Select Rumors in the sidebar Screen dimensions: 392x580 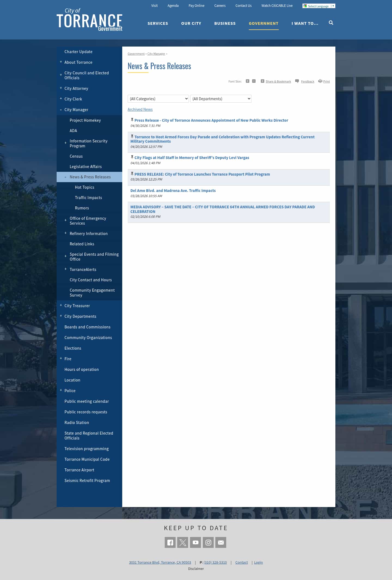(82, 208)
